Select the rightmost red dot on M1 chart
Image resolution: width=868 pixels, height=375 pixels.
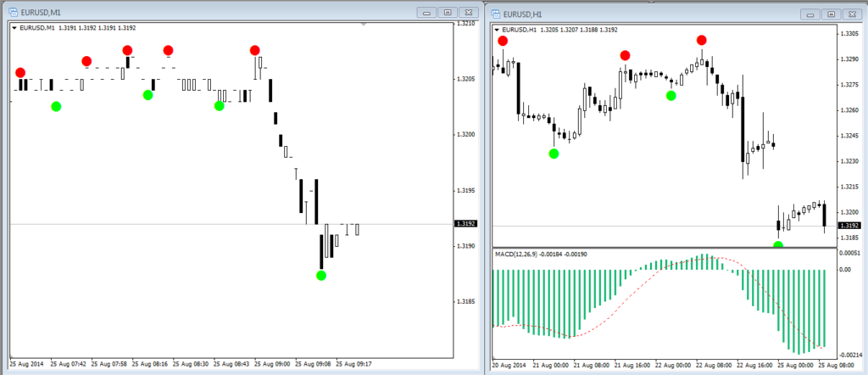coord(255,50)
